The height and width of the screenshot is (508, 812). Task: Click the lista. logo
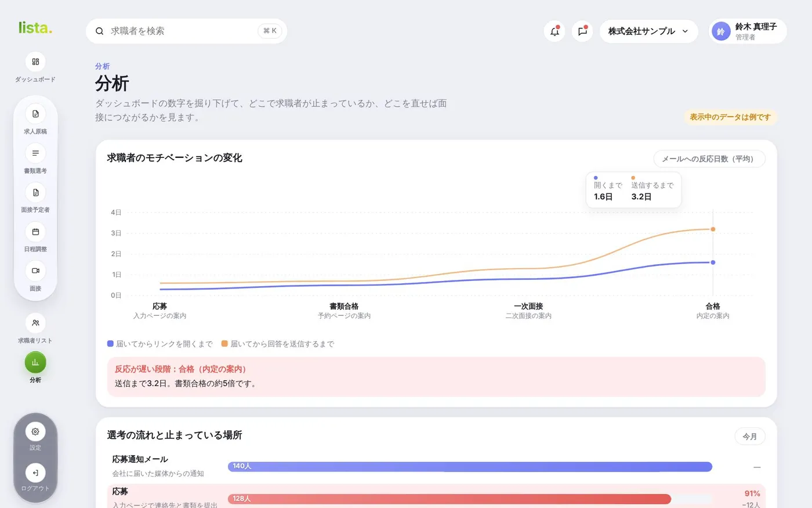35,27
